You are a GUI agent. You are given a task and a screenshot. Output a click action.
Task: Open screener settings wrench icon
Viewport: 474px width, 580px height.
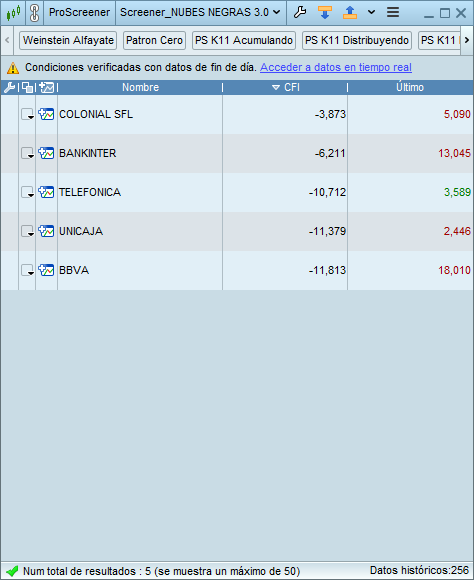point(300,12)
